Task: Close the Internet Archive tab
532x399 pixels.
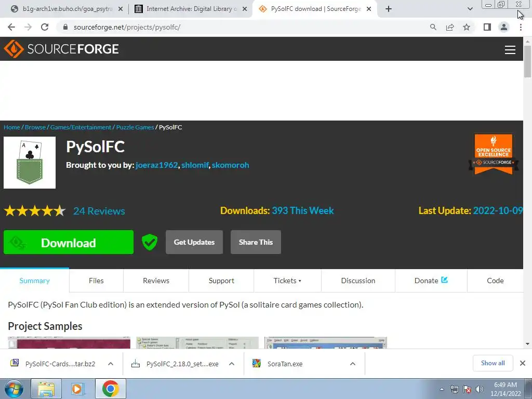Action: click(245, 9)
